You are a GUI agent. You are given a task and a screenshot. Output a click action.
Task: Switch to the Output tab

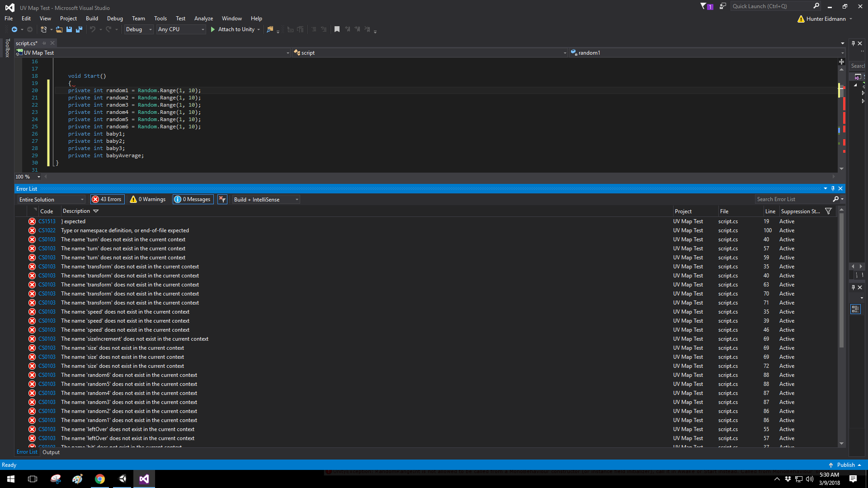[x=51, y=452]
